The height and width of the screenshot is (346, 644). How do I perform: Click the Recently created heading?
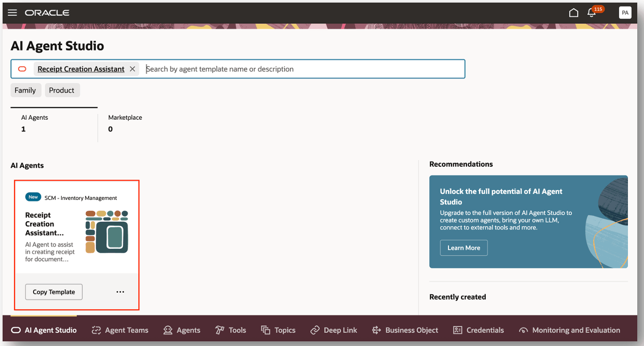click(458, 297)
